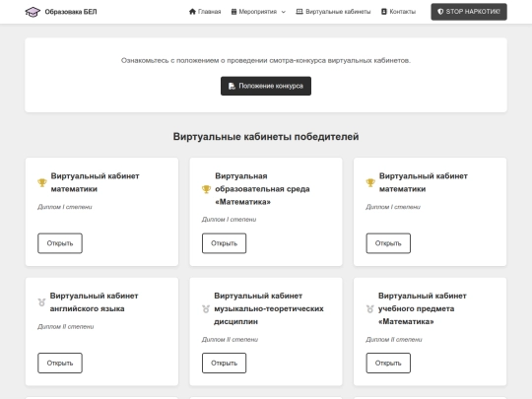Viewport: 532px width, 399px height.
Task: Click the STOP НАРКОТИК! button
Action: [469, 12]
